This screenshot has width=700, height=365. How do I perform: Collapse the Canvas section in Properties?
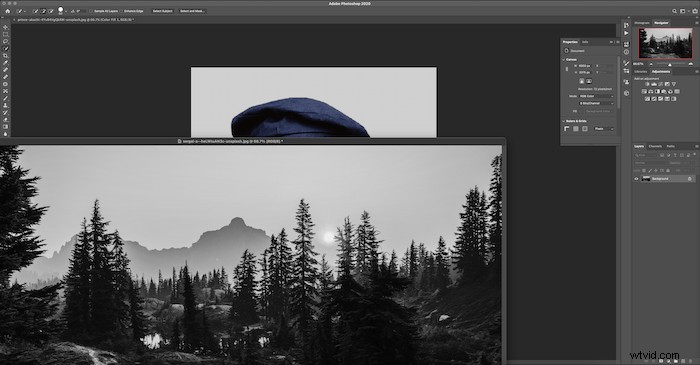click(564, 59)
